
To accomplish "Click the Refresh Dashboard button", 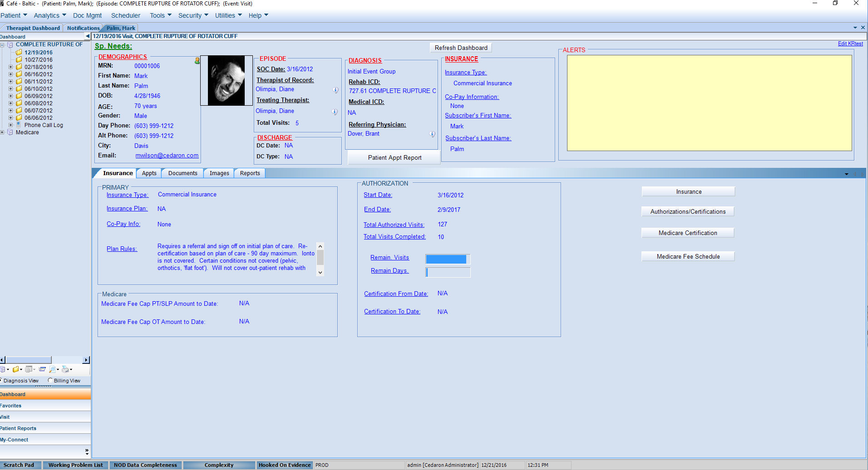I will tap(460, 47).
